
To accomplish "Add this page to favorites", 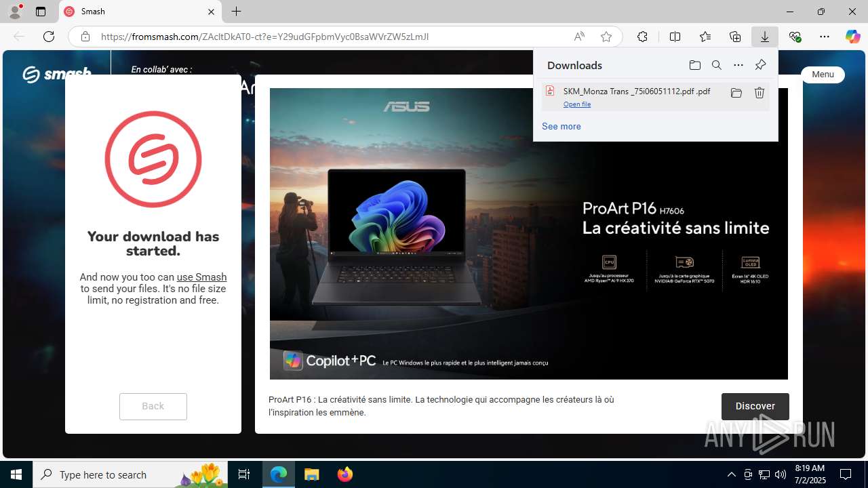I will coord(606,37).
